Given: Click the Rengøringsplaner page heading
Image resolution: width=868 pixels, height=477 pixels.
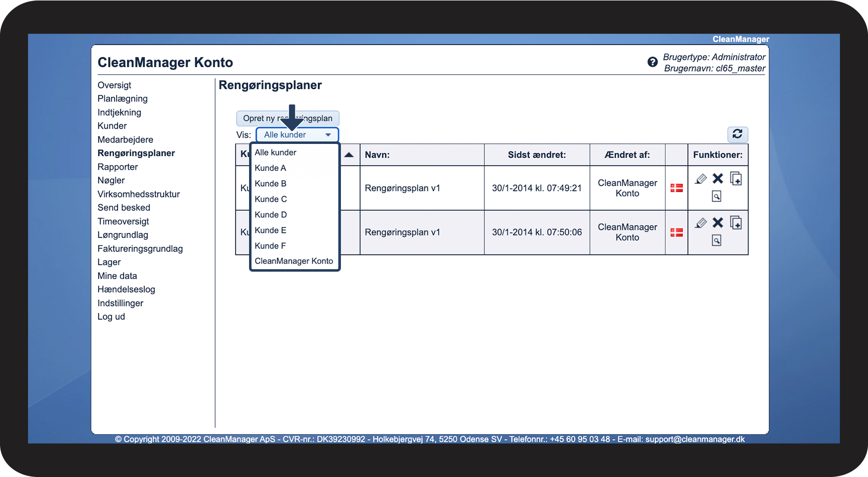Looking at the screenshot, I should (x=270, y=85).
